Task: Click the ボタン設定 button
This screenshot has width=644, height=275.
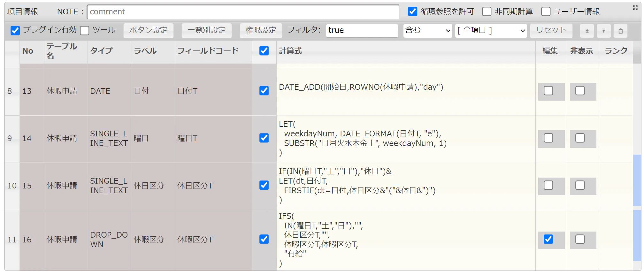Action: (x=149, y=30)
